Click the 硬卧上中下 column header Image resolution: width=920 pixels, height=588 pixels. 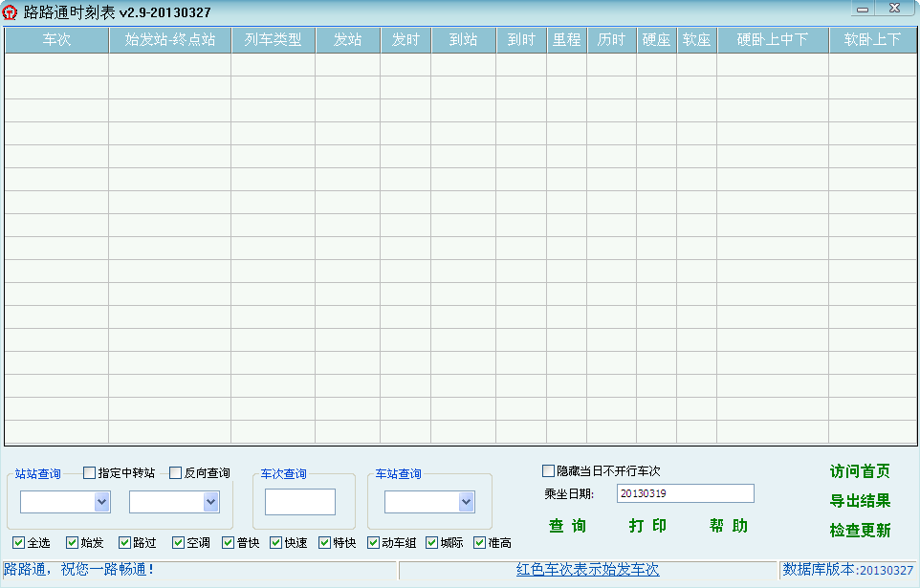click(x=773, y=40)
